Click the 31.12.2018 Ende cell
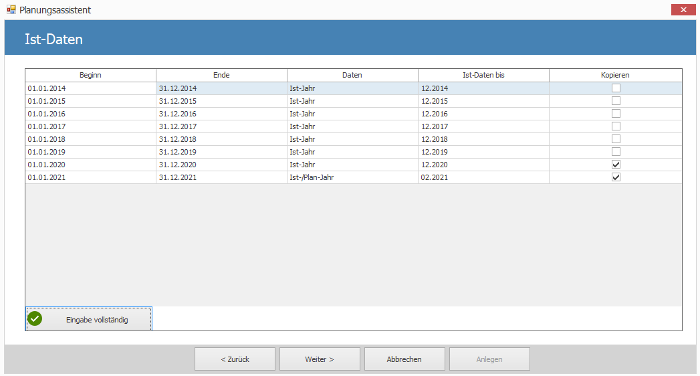This screenshot has width=700, height=376. click(x=221, y=139)
